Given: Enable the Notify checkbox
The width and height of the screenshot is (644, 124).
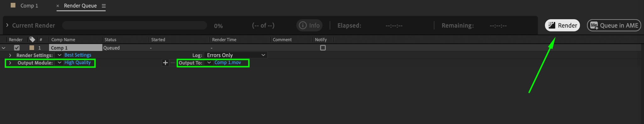Looking at the screenshot, I should click(x=323, y=48).
